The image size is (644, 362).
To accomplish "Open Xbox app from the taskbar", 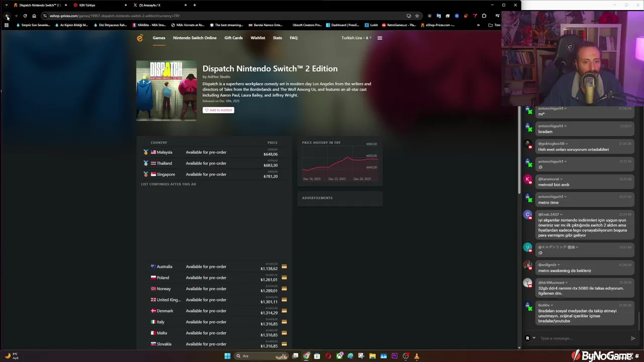I will coord(340,356).
